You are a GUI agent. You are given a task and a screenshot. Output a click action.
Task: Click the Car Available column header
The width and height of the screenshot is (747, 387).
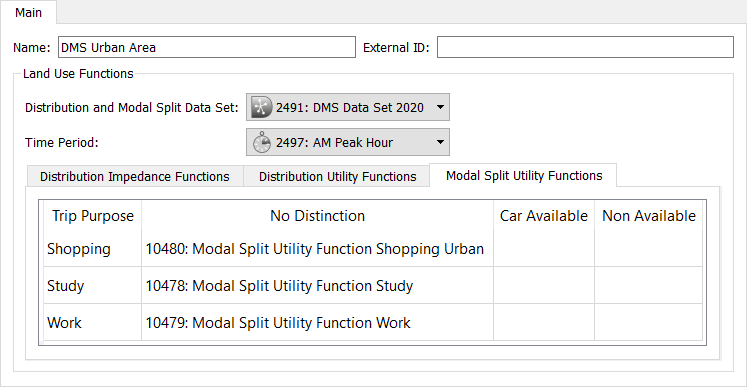coord(544,216)
